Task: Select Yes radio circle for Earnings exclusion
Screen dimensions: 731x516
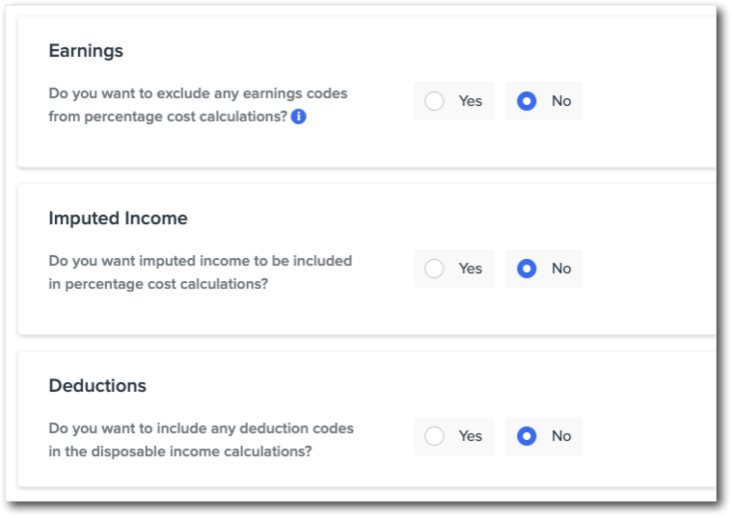Action: 434,101
